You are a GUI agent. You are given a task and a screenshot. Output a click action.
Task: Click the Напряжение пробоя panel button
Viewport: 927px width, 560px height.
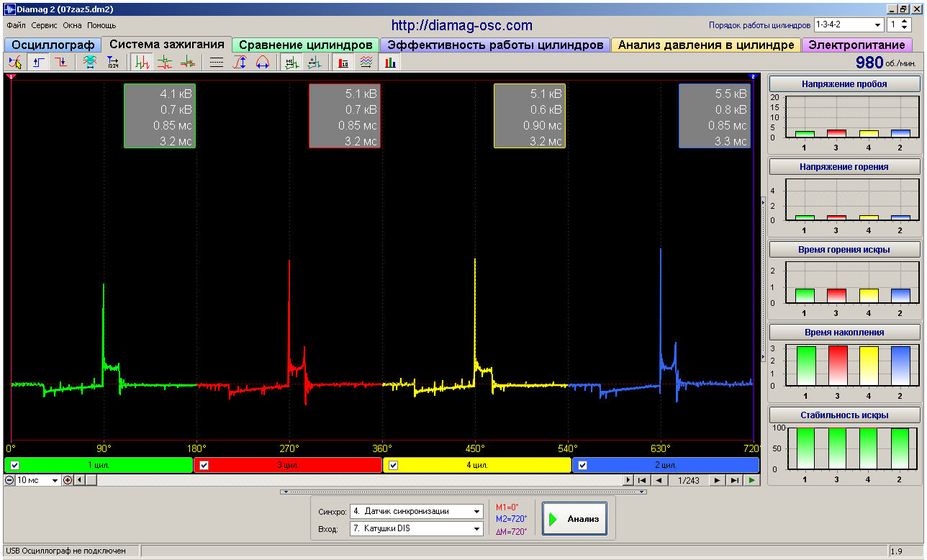[844, 84]
